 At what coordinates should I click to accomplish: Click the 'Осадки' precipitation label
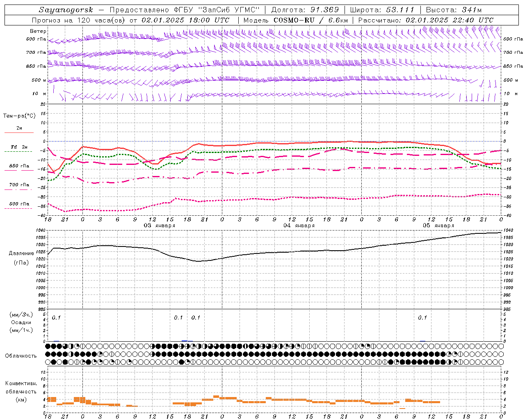tap(21, 322)
